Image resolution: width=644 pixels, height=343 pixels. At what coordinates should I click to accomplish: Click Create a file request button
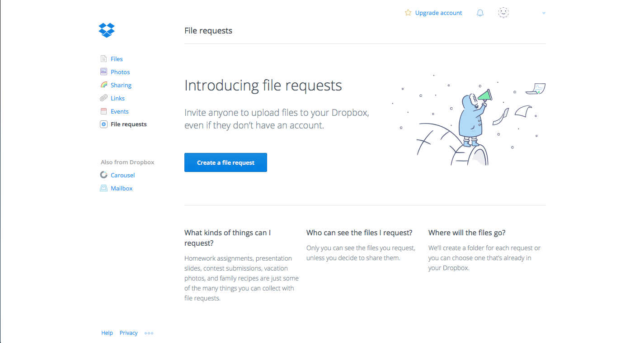coord(226,162)
